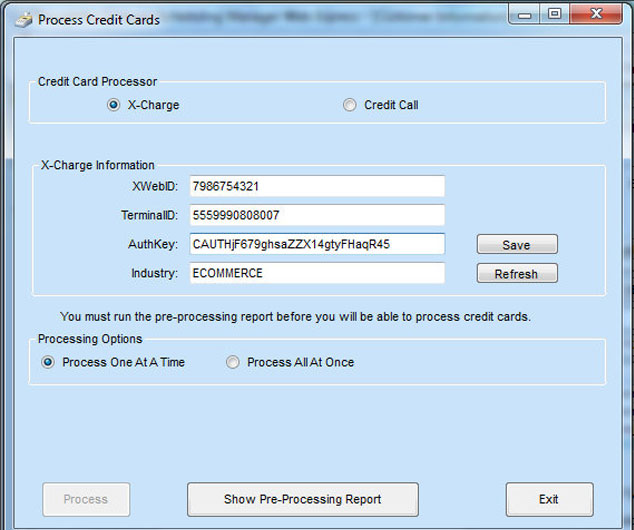Select the X-Charge processor radio button
The image size is (634, 530).
(113, 105)
